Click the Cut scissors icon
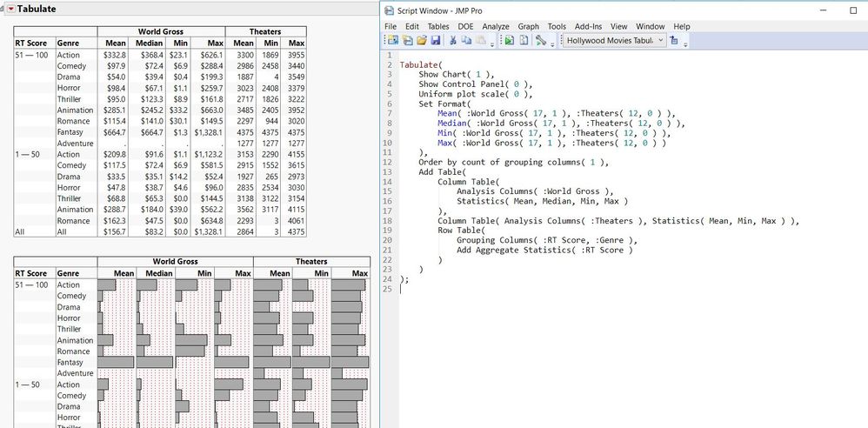The width and height of the screenshot is (868, 428). [451, 41]
